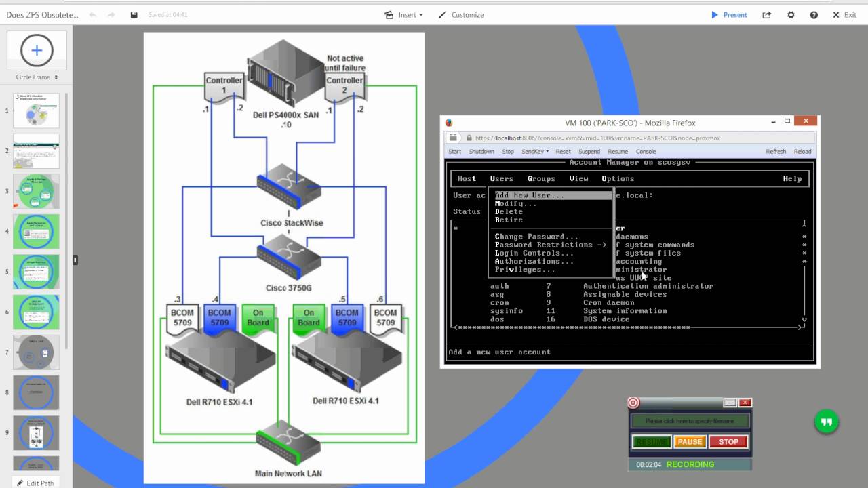
Task: Choose Modify in the Users menu
Action: pyautogui.click(x=515, y=203)
